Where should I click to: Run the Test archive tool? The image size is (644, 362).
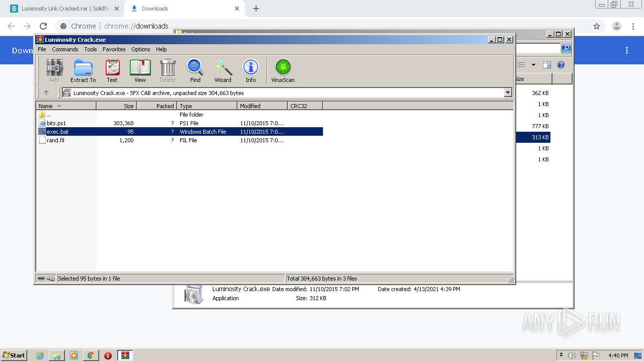(x=112, y=70)
